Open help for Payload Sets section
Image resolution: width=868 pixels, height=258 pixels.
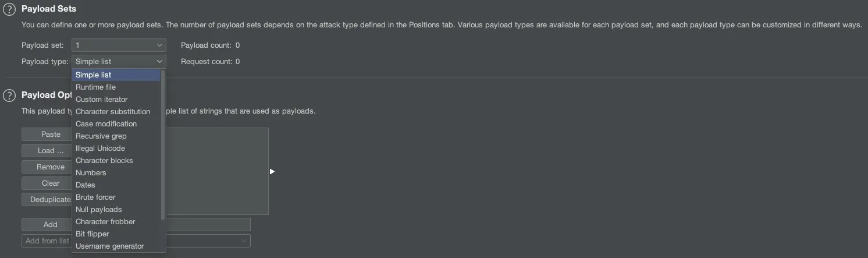tap(9, 9)
